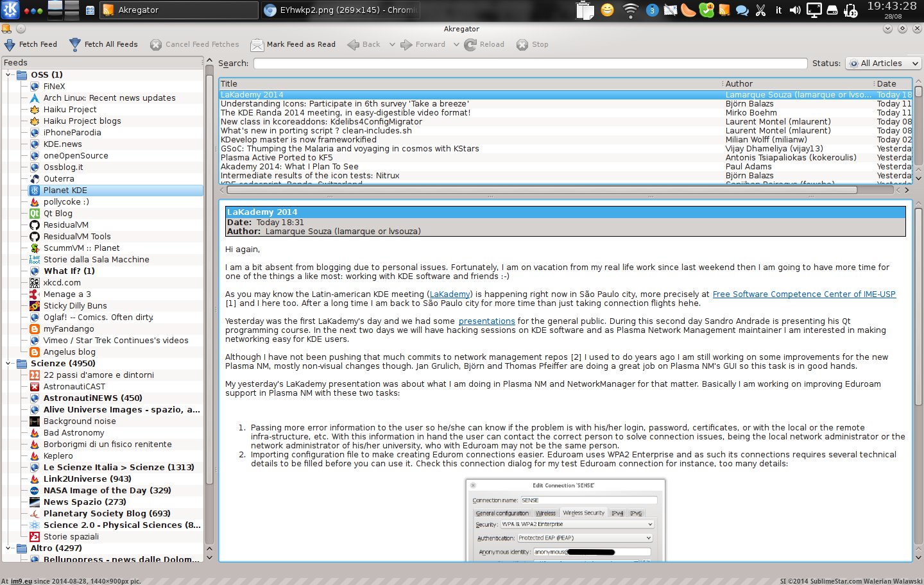This screenshot has height=585, width=924.
Task: Click the Forward navigation button
Action: click(x=423, y=45)
